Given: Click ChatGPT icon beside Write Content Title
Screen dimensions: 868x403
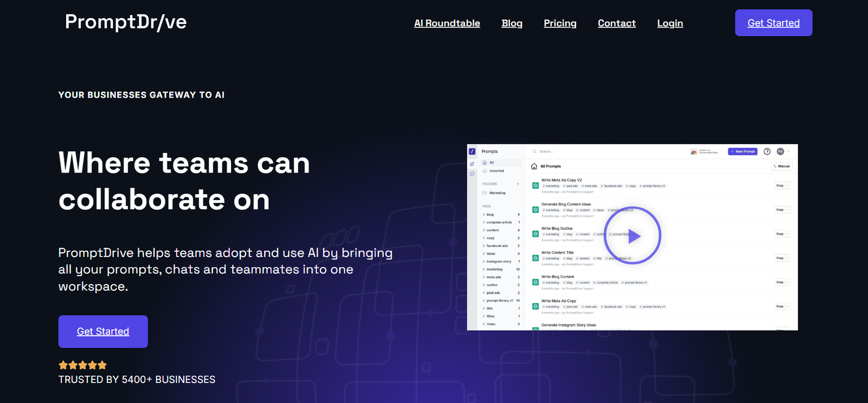Looking at the screenshot, I should (535, 258).
